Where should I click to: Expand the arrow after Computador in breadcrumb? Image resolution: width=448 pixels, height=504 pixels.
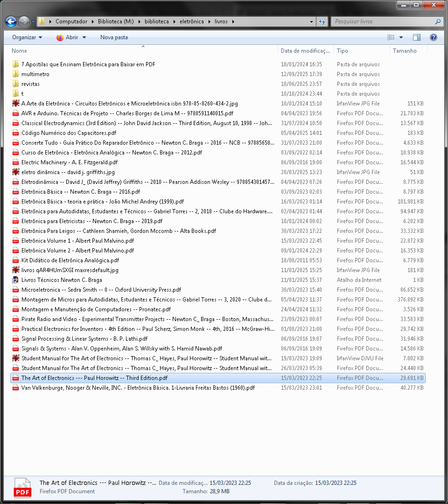(92, 21)
